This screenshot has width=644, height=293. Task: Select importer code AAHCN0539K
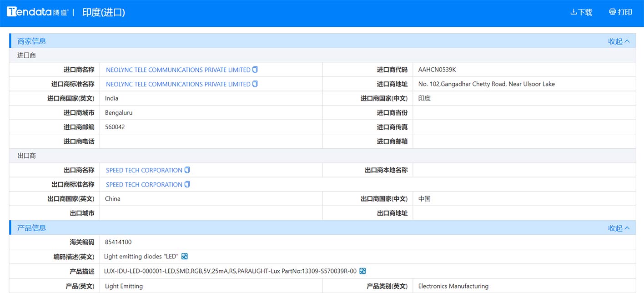[437, 70]
